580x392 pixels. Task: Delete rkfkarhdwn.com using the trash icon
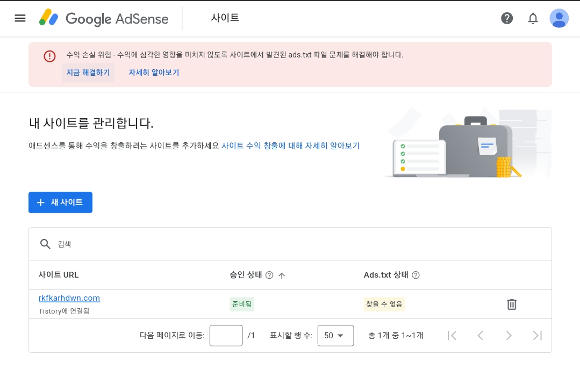[x=511, y=304]
